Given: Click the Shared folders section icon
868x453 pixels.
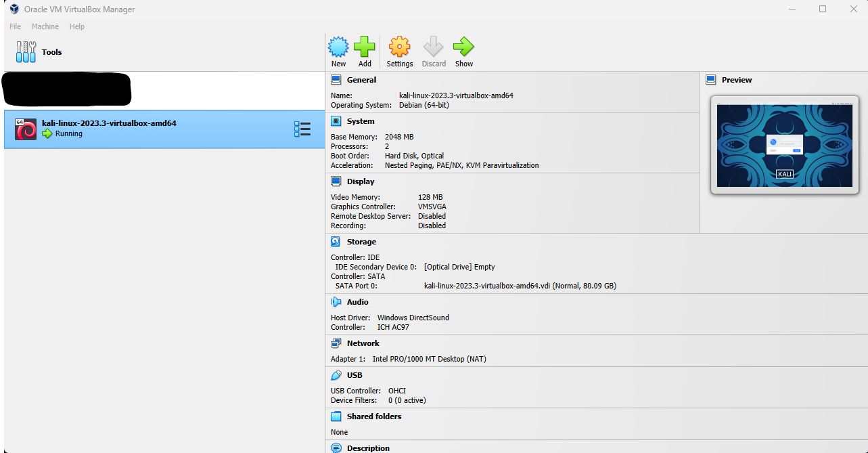Looking at the screenshot, I should pyautogui.click(x=336, y=416).
